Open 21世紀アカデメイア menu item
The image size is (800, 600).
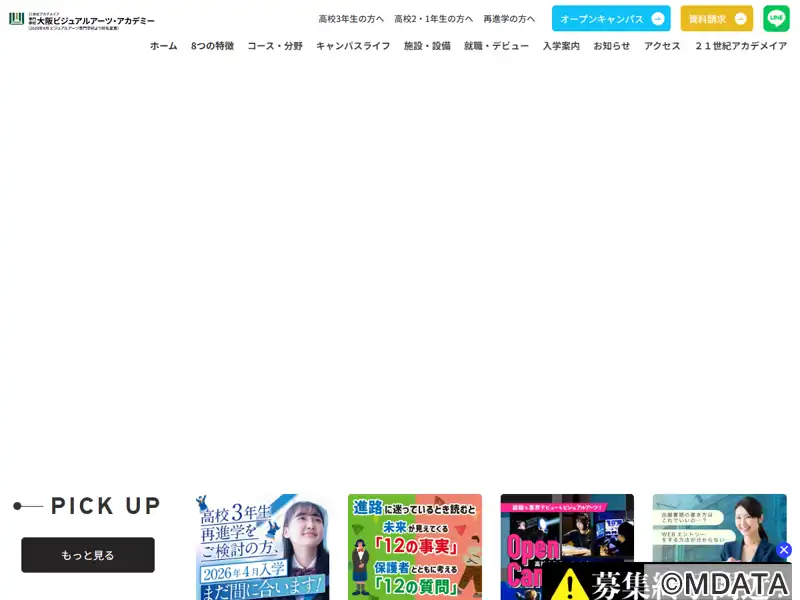point(741,46)
